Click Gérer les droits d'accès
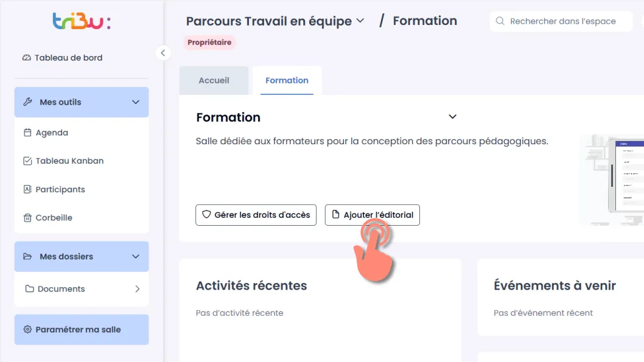 pyautogui.click(x=256, y=215)
